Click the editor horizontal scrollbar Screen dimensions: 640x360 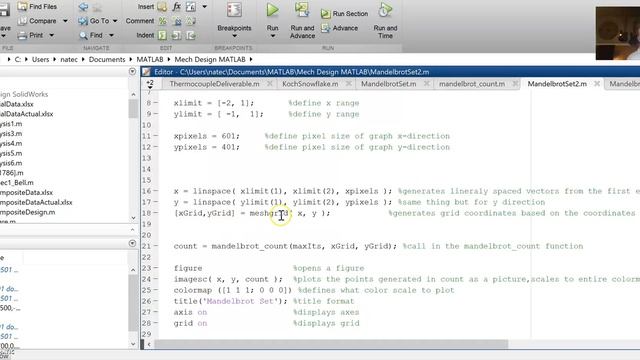(x=331, y=344)
